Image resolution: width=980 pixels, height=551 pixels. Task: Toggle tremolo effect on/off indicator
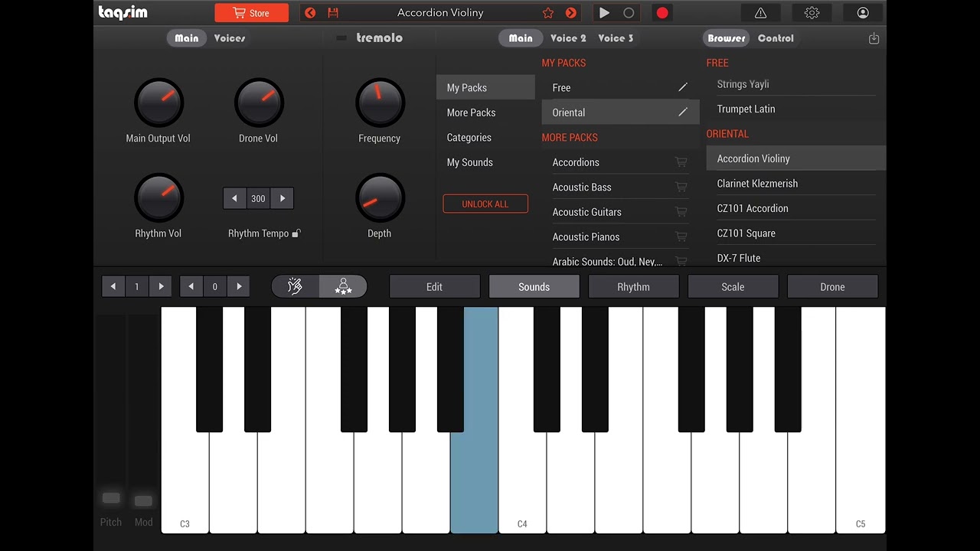341,38
